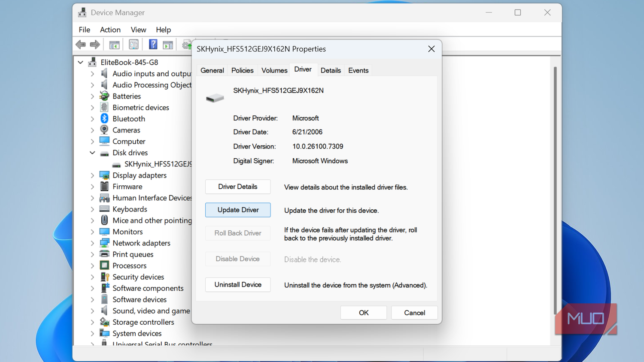
Task: Open the File menu
Action: coord(85,30)
